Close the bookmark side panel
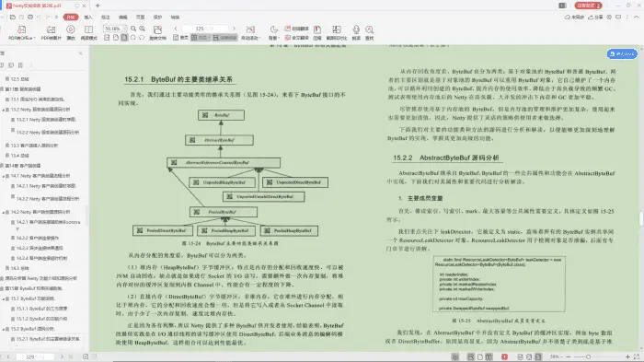Viewport: 644px width, 362px height. (81, 53)
